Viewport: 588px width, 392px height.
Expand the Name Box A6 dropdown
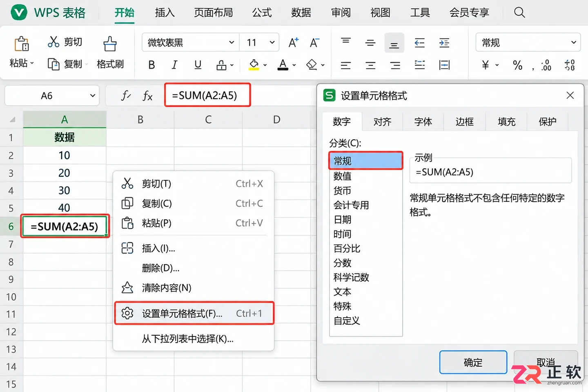pos(93,96)
